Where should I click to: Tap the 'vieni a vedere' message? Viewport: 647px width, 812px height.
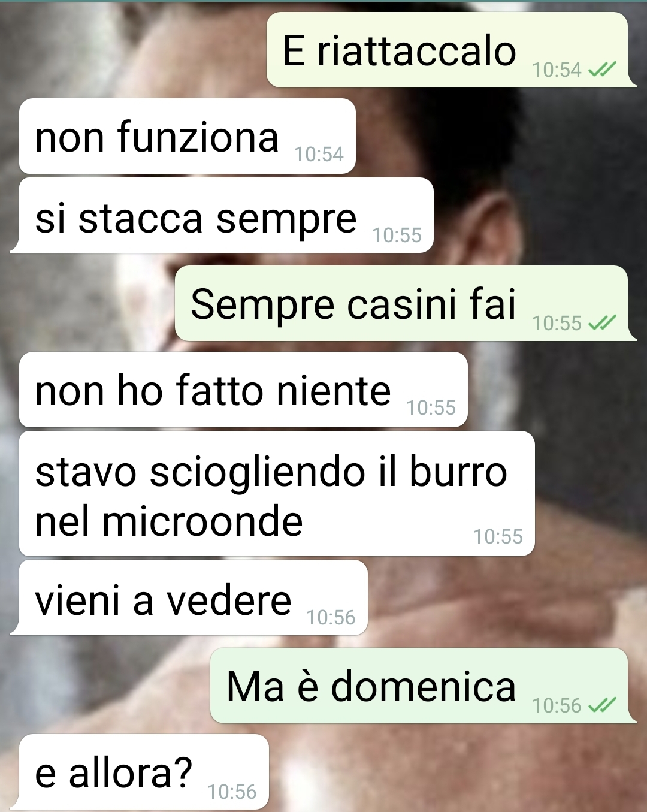point(189,598)
